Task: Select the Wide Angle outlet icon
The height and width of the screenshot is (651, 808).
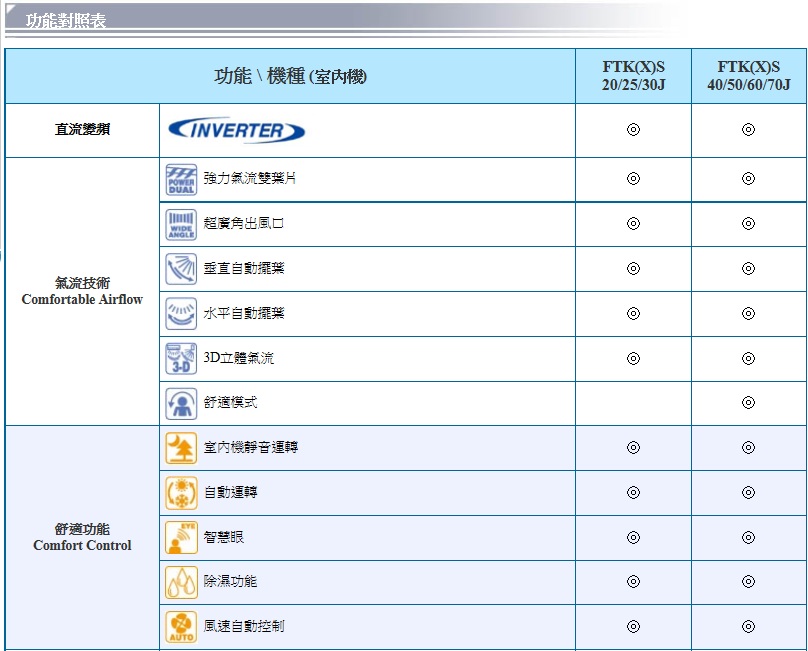Action: click(x=181, y=224)
